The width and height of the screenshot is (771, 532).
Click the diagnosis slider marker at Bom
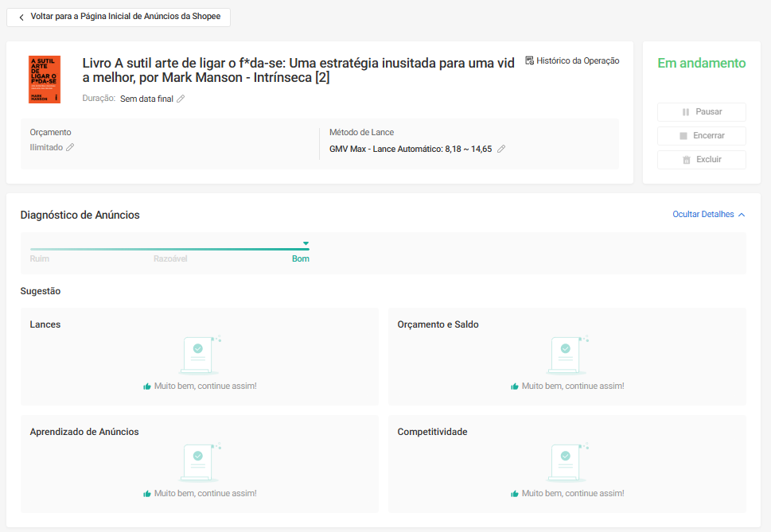point(306,243)
